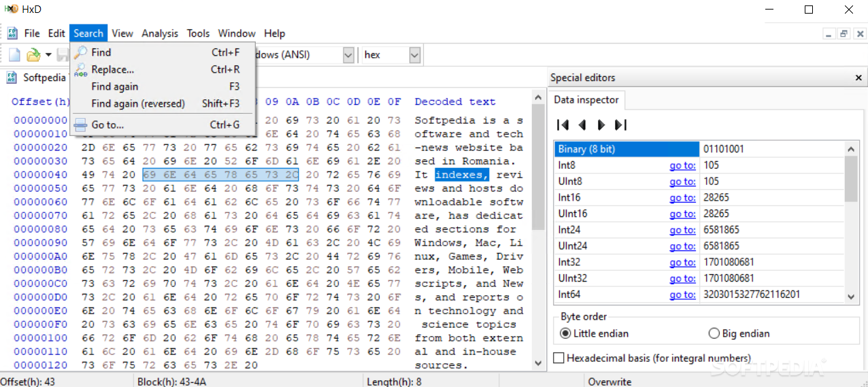Viewport: 868px width, 387px height.
Task: Click go to link for Int64
Action: click(682, 295)
